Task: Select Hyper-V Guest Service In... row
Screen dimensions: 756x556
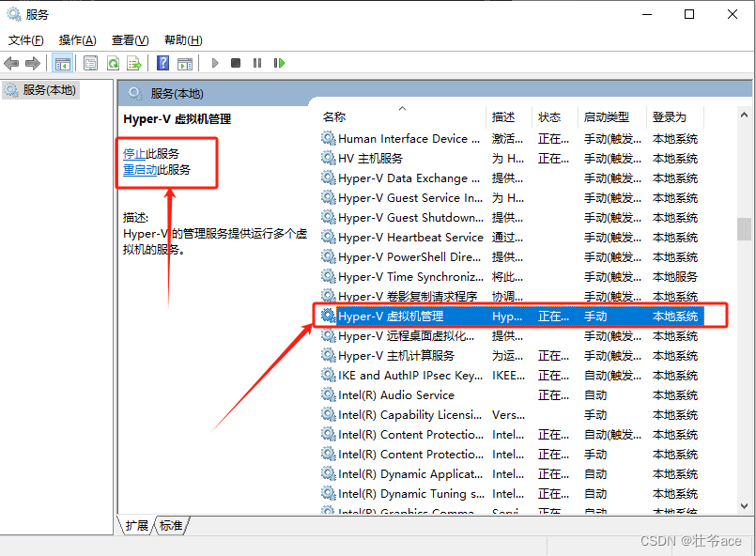Action: tap(512, 198)
